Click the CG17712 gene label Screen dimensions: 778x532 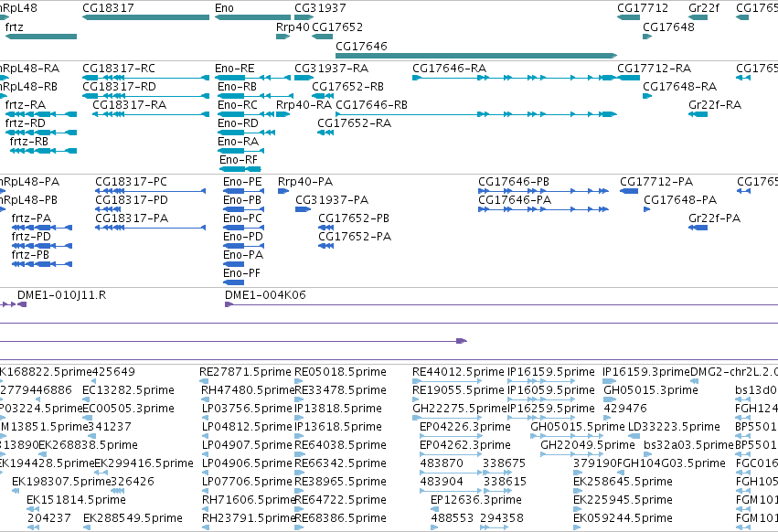[643, 8]
